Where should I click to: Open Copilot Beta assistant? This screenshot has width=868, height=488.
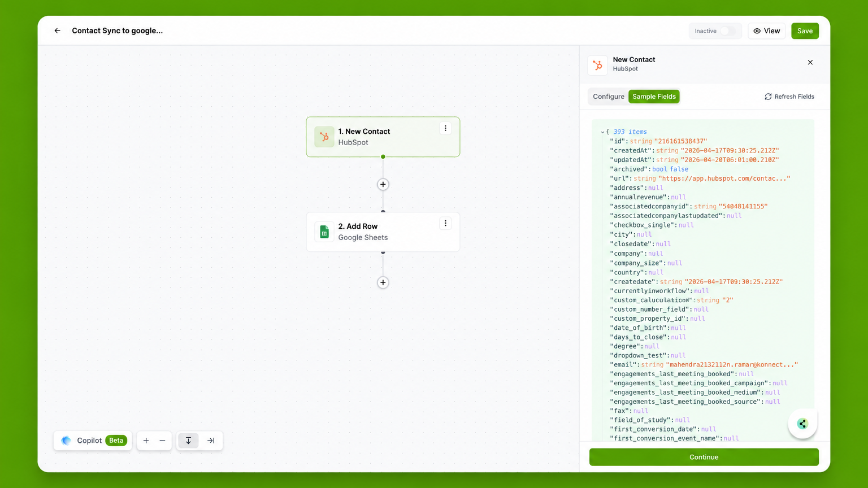pyautogui.click(x=93, y=441)
